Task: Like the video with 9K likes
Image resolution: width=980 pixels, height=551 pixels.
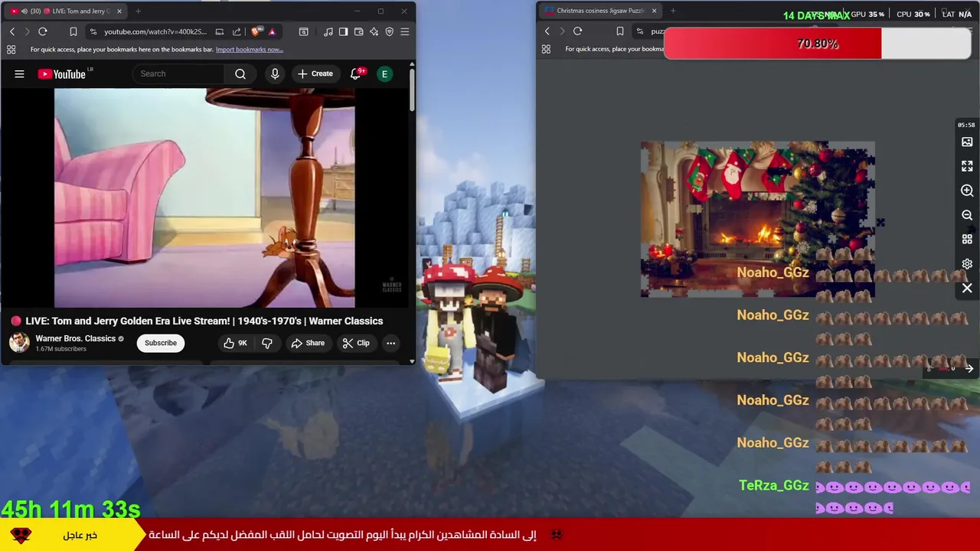Action: tap(235, 343)
